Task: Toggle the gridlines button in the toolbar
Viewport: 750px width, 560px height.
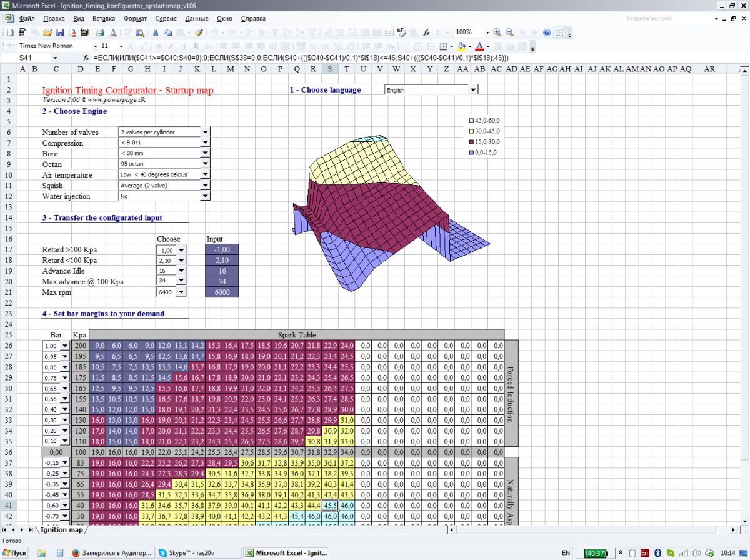Action: [560, 32]
